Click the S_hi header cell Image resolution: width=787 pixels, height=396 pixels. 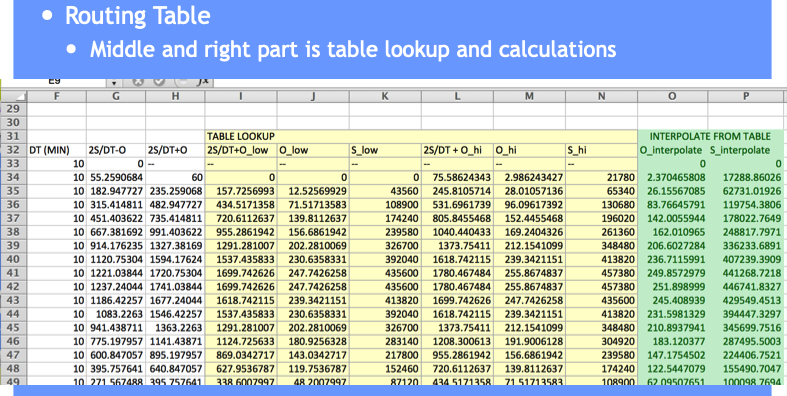pos(601,150)
